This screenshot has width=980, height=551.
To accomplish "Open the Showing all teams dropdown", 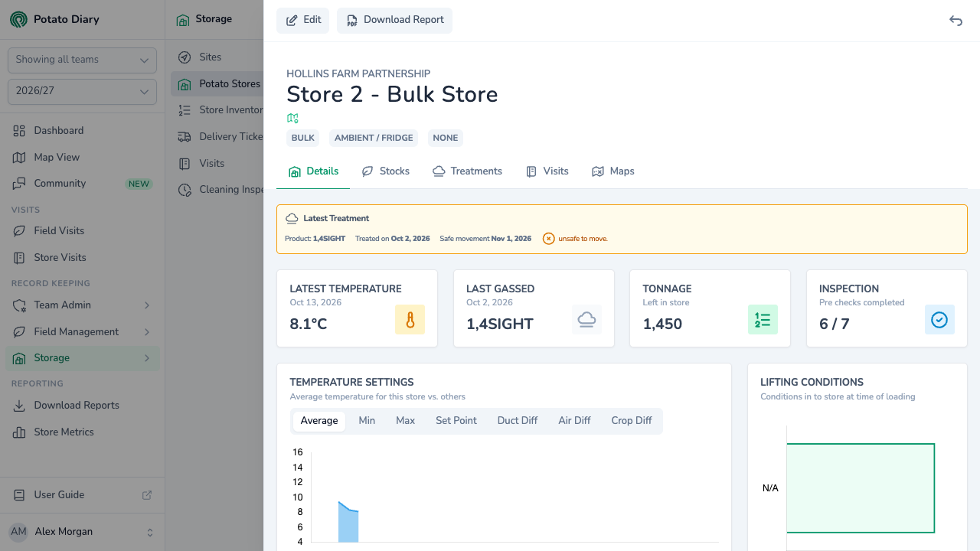I will point(82,60).
